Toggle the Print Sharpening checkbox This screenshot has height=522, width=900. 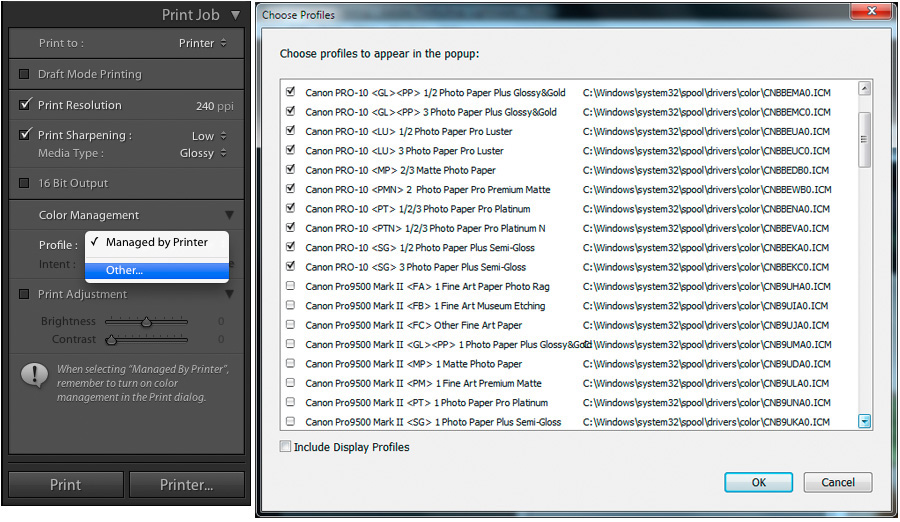(25, 134)
